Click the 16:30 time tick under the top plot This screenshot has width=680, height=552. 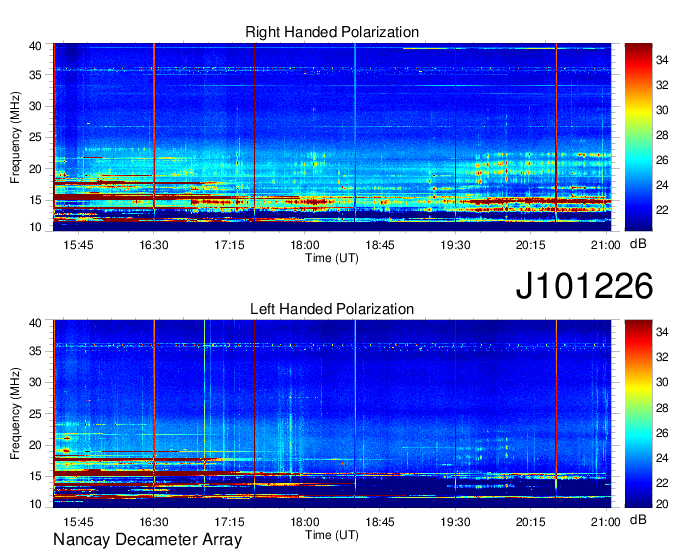point(154,245)
